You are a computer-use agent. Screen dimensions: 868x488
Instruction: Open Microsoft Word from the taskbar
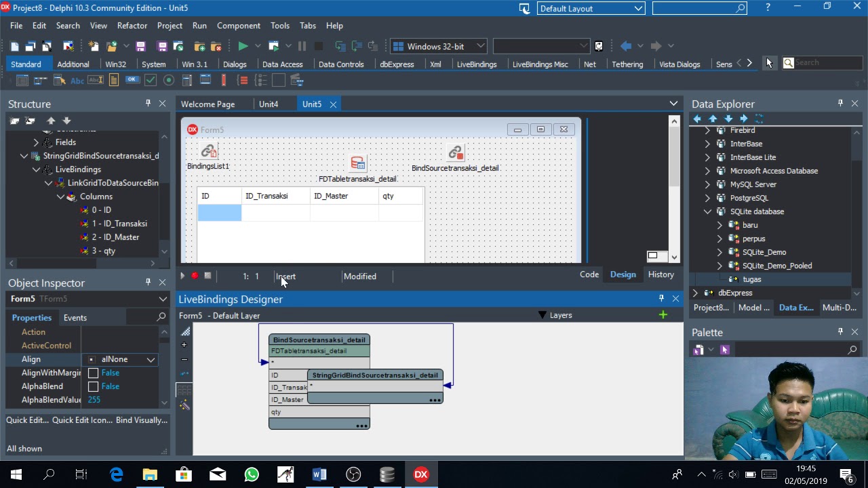point(319,474)
